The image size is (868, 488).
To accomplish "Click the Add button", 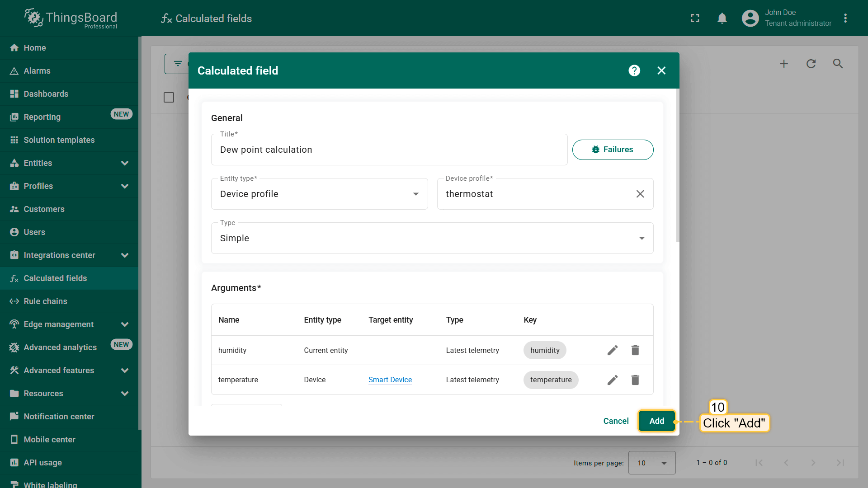I will [x=656, y=421].
